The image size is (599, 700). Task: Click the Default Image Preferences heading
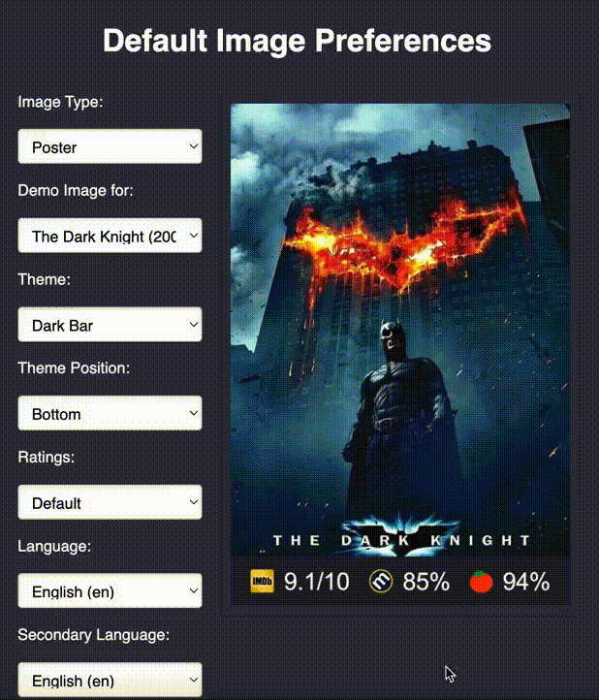click(x=297, y=41)
